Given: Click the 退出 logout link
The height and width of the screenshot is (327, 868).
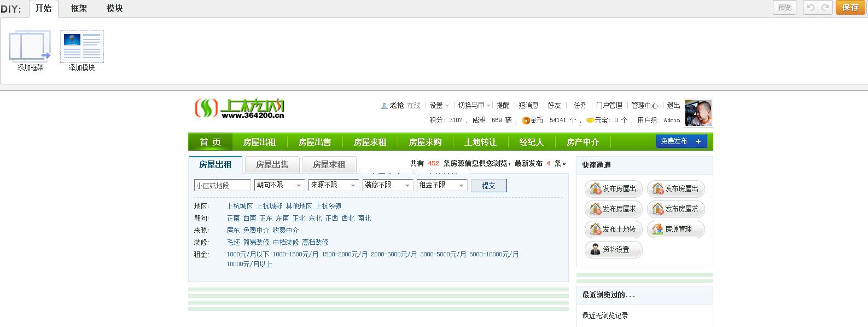Looking at the screenshot, I should (x=673, y=105).
